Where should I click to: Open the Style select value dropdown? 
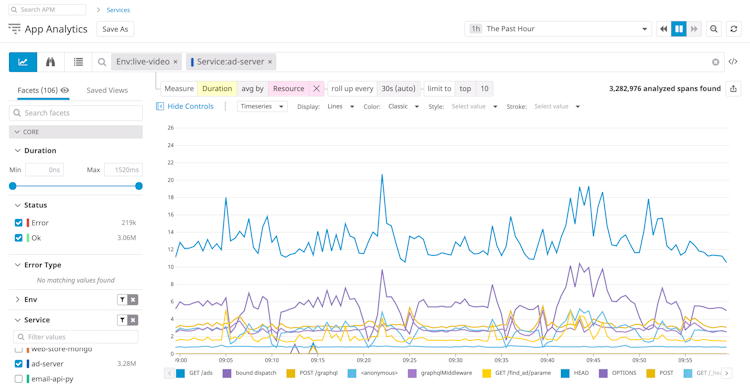[x=474, y=106]
